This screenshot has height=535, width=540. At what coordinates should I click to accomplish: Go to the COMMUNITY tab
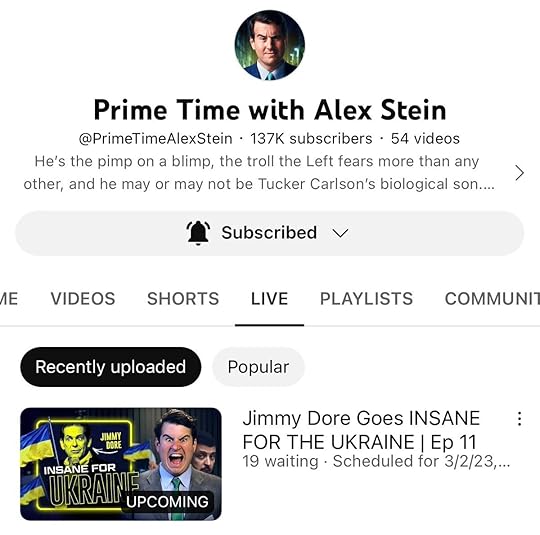pyautogui.click(x=492, y=298)
